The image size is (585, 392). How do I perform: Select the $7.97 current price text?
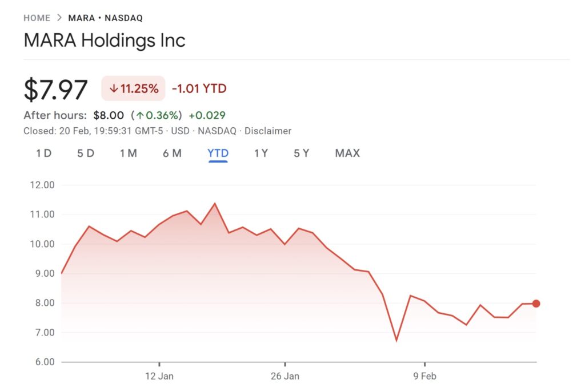point(56,88)
